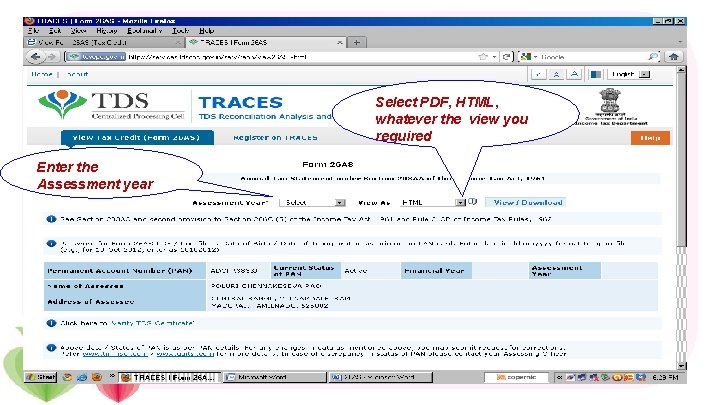
Task: Open the Register on TRACES tab
Action: 275,137
